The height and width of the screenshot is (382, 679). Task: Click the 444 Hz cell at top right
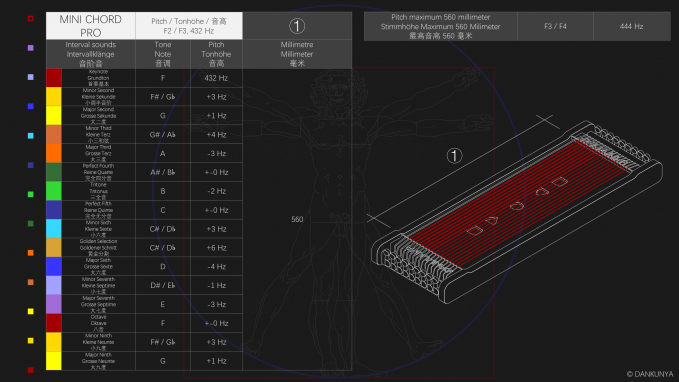(631, 26)
